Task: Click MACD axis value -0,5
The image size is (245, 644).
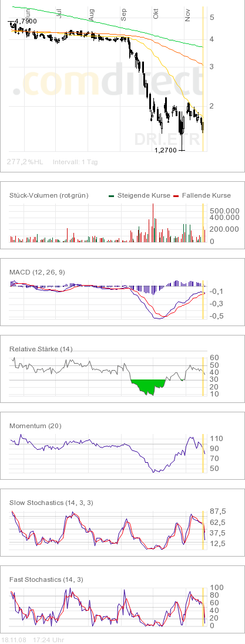Action: click(217, 316)
